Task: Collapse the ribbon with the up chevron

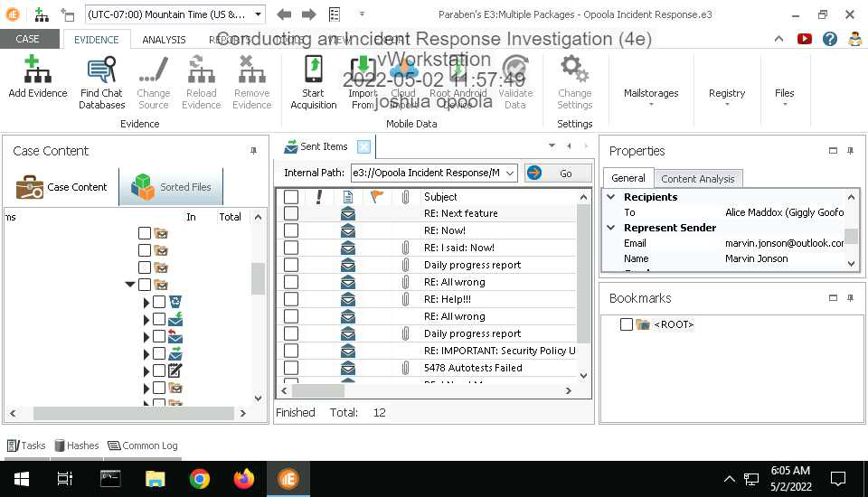Action: (778, 39)
